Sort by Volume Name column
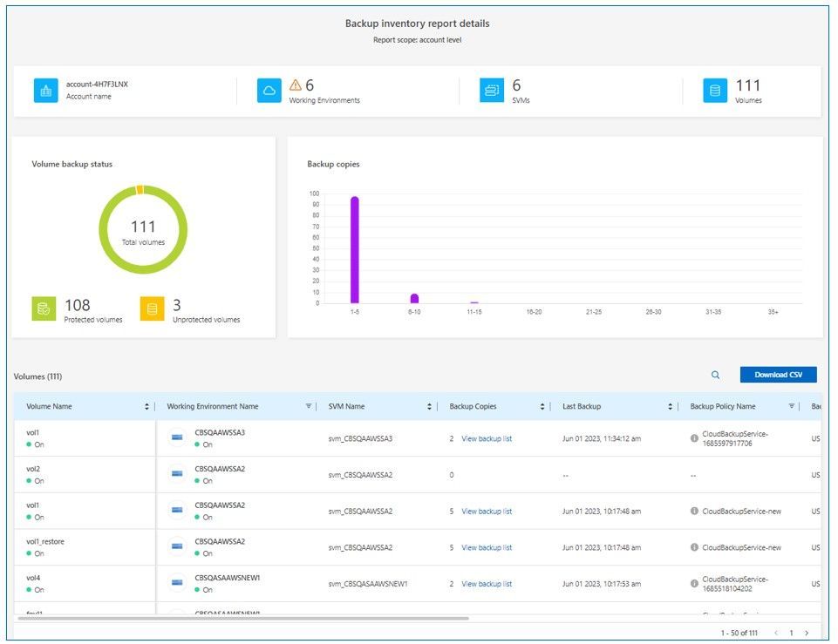This screenshot has height=644, width=838. pyautogui.click(x=146, y=407)
